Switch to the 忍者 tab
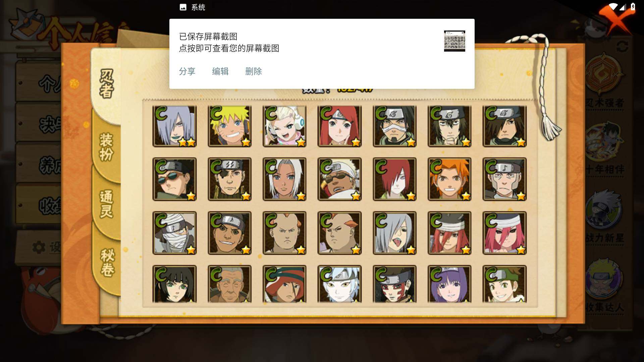The image size is (644, 362). 107,84
